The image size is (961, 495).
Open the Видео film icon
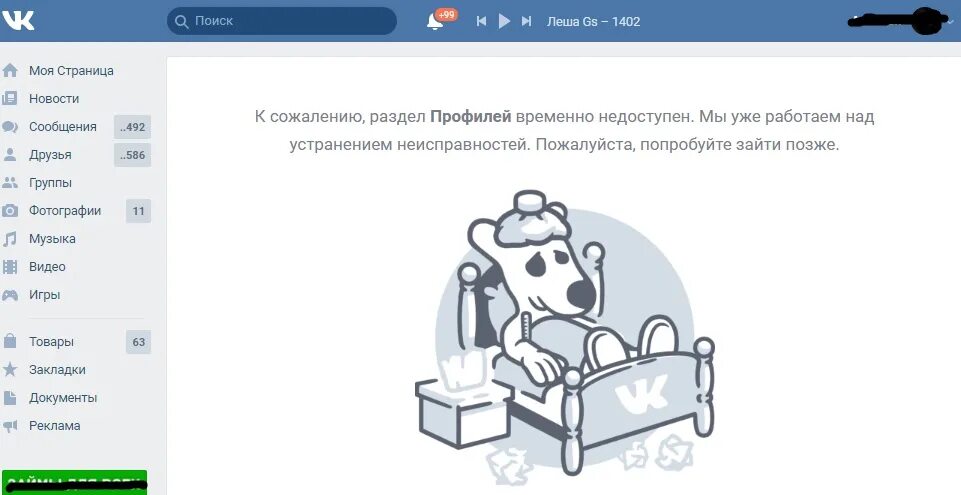pos(10,266)
